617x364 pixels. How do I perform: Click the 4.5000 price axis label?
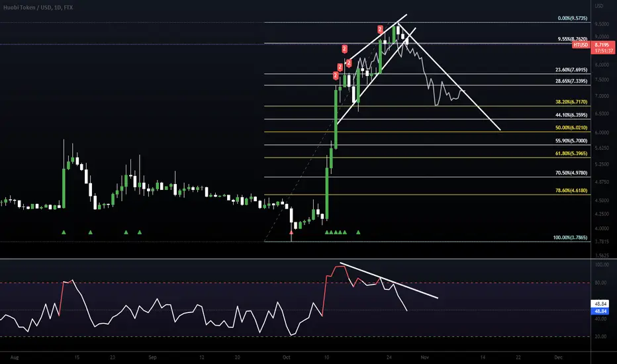(602, 201)
